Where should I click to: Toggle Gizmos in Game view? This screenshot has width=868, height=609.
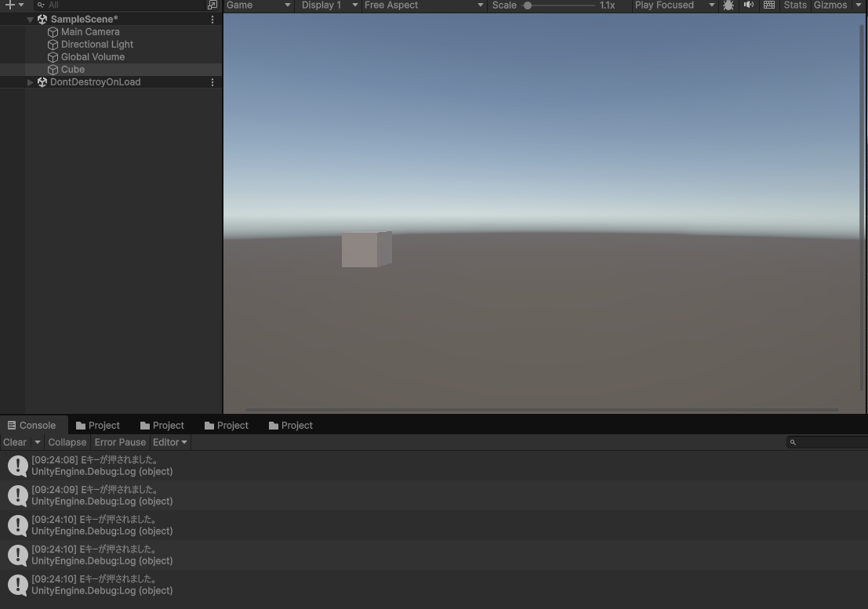coord(830,5)
